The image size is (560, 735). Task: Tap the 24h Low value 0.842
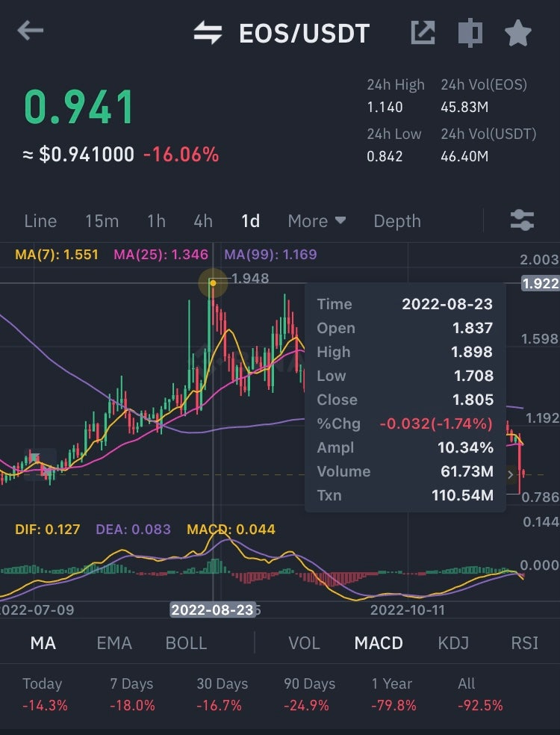tap(385, 156)
